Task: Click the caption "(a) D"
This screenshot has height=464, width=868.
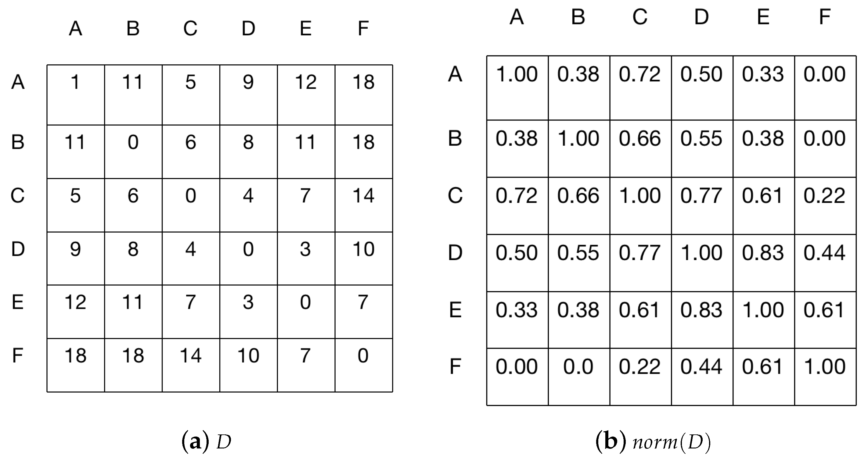Action: (206, 441)
